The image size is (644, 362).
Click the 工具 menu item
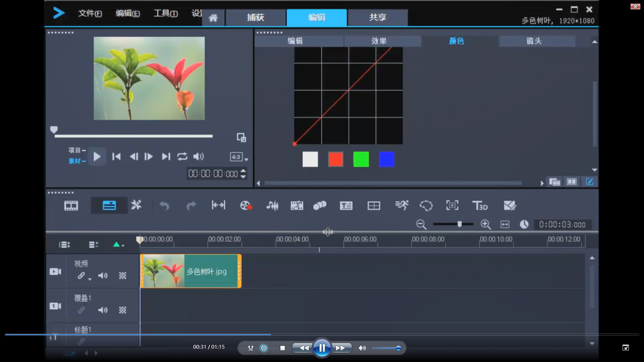click(x=165, y=13)
